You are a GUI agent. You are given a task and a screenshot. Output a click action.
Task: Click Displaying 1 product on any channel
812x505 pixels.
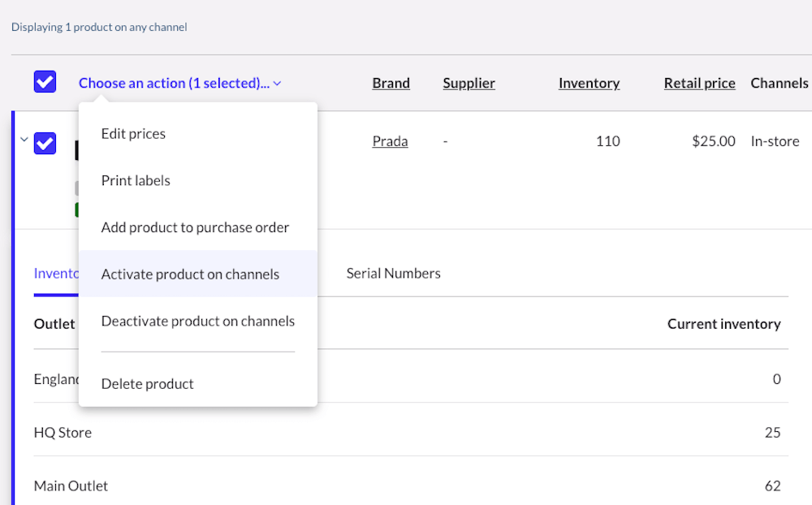coord(99,27)
